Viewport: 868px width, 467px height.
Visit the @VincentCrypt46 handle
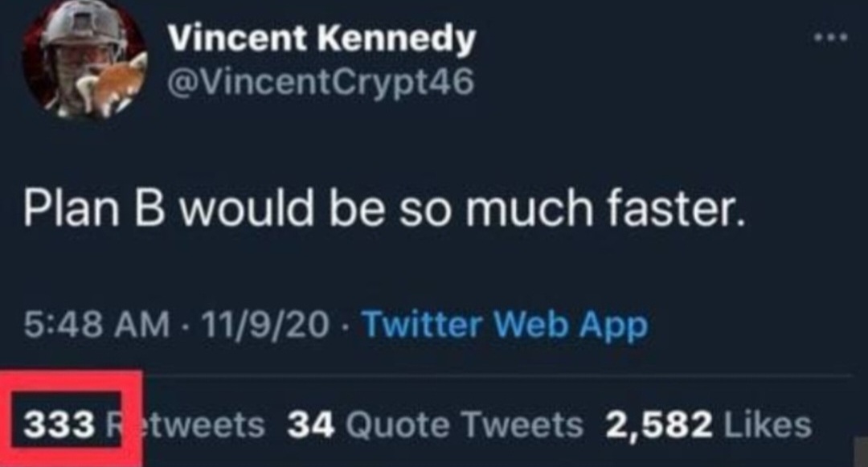pyautogui.click(x=321, y=80)
